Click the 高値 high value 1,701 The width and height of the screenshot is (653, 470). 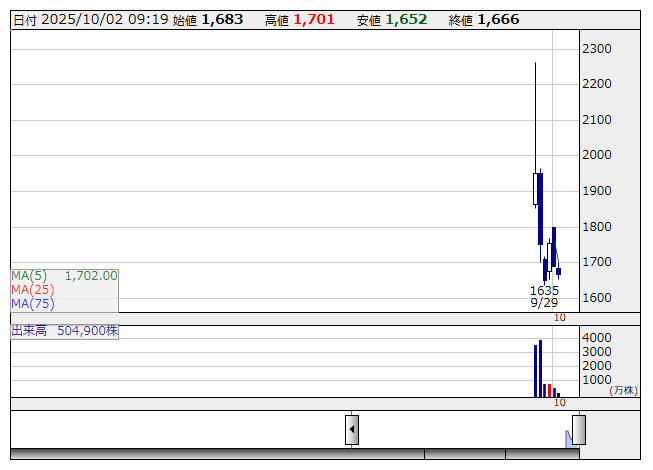pyautogui.click(x=314, y=19)
